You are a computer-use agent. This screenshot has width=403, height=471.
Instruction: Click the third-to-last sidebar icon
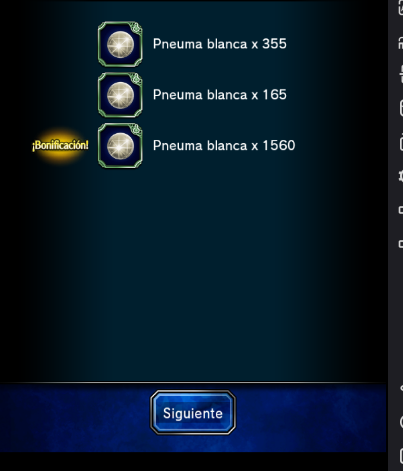[x=401, y=388]
